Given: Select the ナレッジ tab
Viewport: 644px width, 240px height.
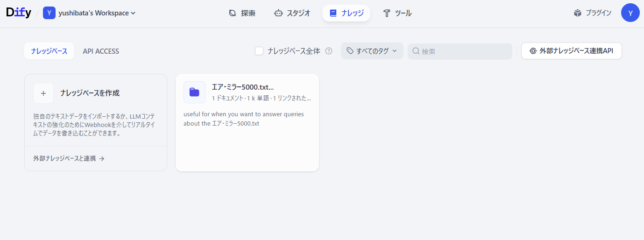Looking at the screenshot, I should tap(346, 13).
